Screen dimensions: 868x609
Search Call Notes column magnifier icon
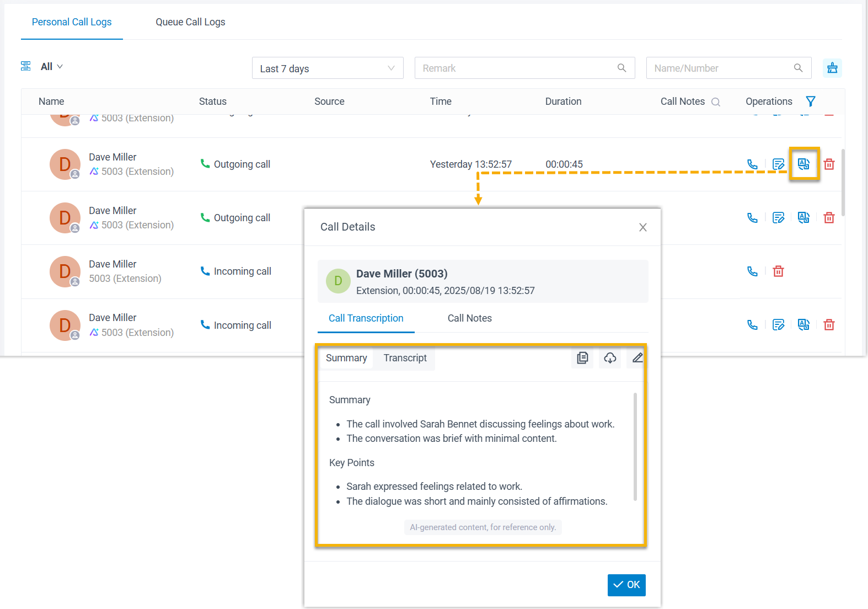[x=716, y=102]
